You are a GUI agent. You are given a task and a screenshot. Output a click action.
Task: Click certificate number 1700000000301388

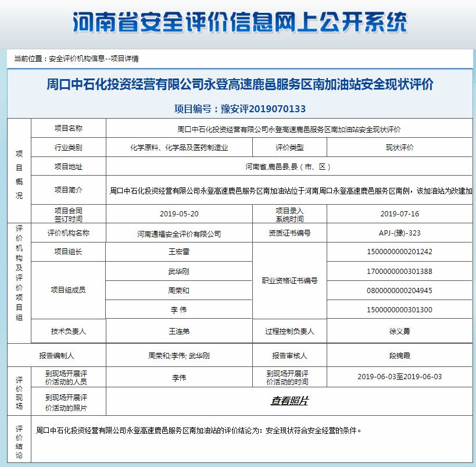[x=399, y=272]
